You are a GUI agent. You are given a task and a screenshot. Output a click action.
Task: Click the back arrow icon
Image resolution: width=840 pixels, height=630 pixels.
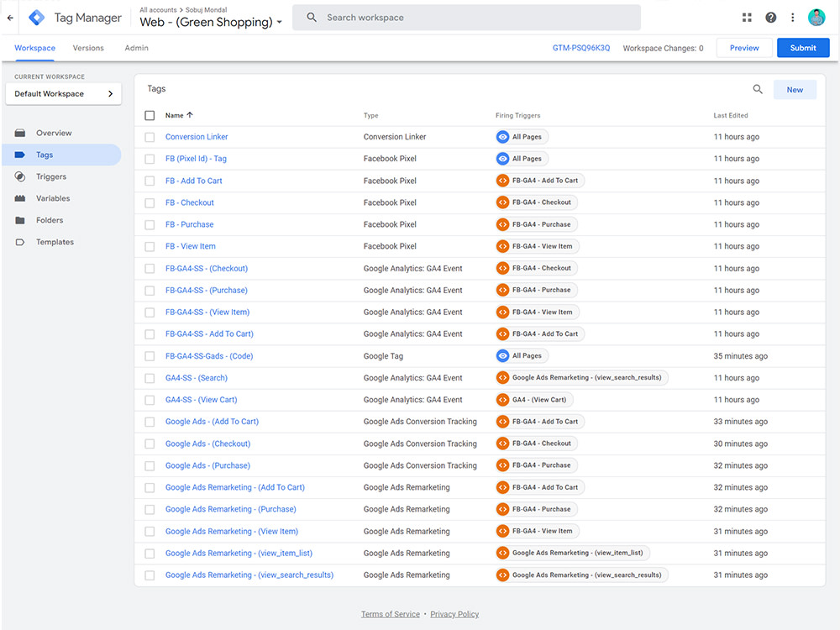pyautogui.click(x=10, y=18)
